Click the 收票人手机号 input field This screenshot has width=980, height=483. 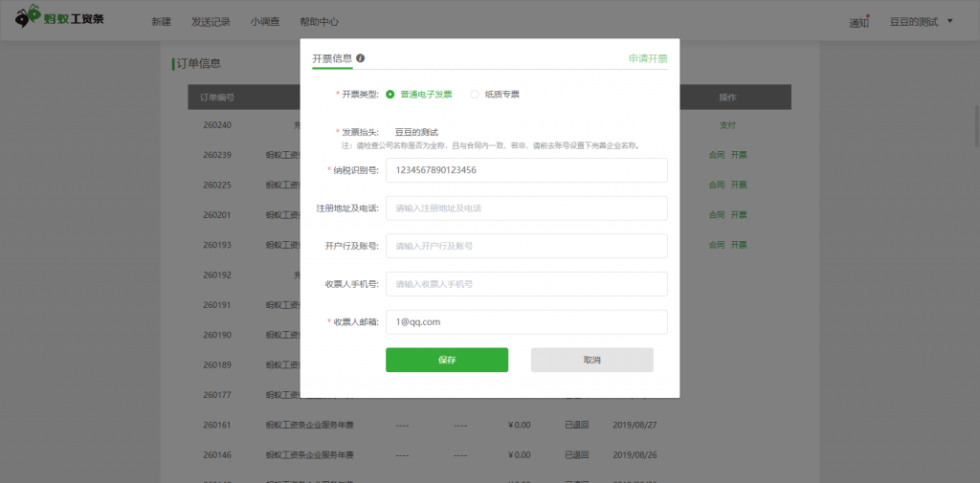point(525,284)
